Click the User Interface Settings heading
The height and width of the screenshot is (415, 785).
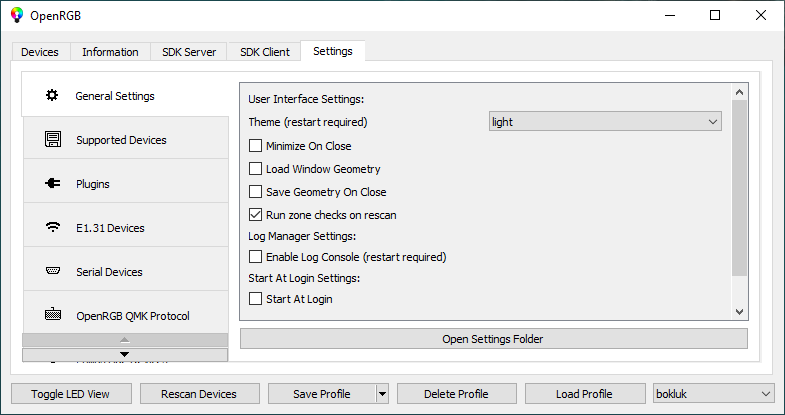[x=306, y=99]
